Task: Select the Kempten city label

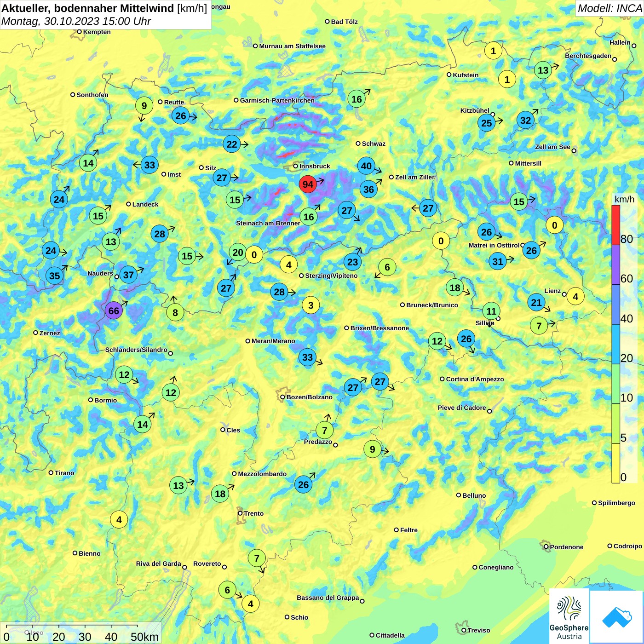Action: [97, 32]
